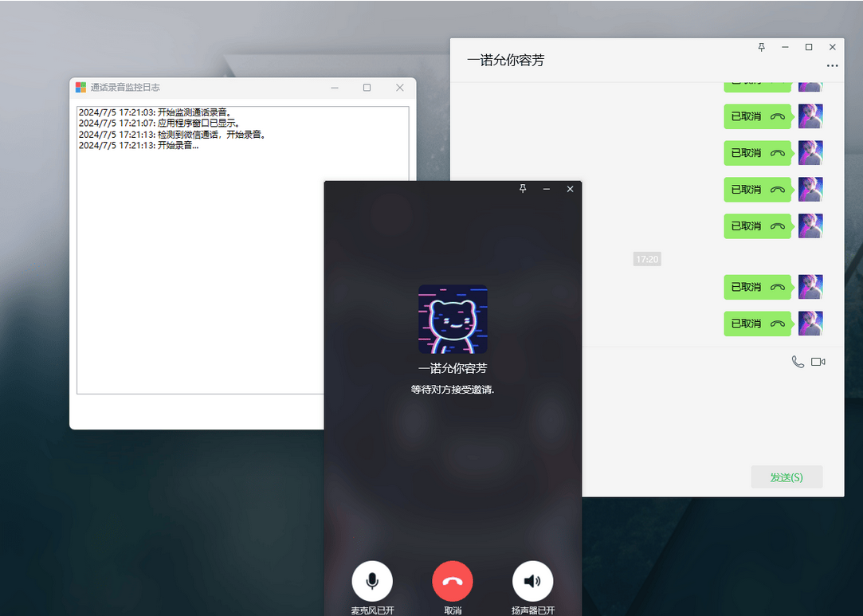Maximize the recording monitor log window
The height and width of the screenshot is (616, 863).
point(367,88)
